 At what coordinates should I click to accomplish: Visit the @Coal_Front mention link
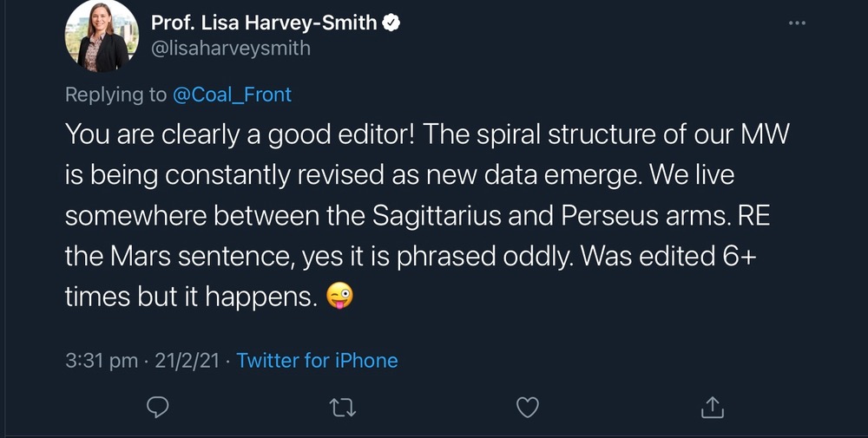233,95
